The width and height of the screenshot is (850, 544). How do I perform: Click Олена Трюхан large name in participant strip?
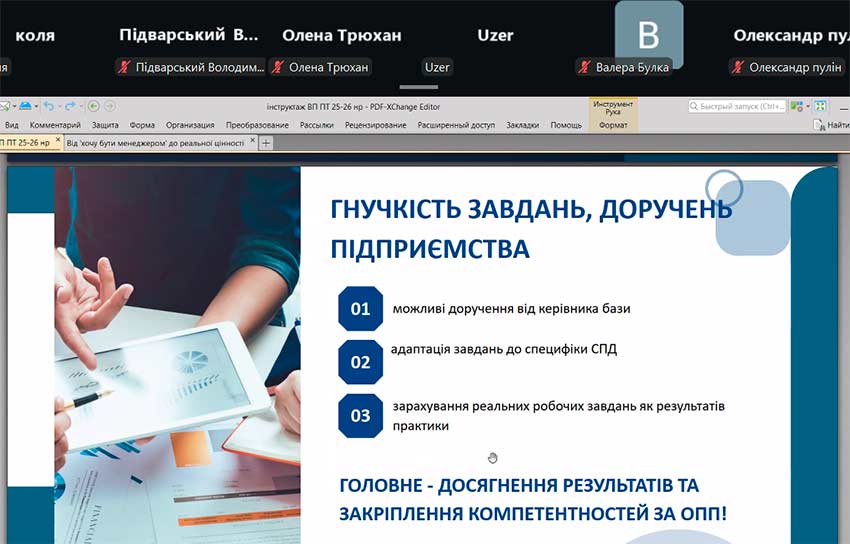point(342,35)
